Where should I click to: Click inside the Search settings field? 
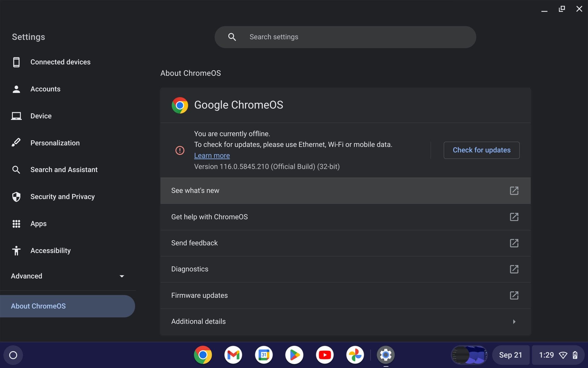(345, 37)
